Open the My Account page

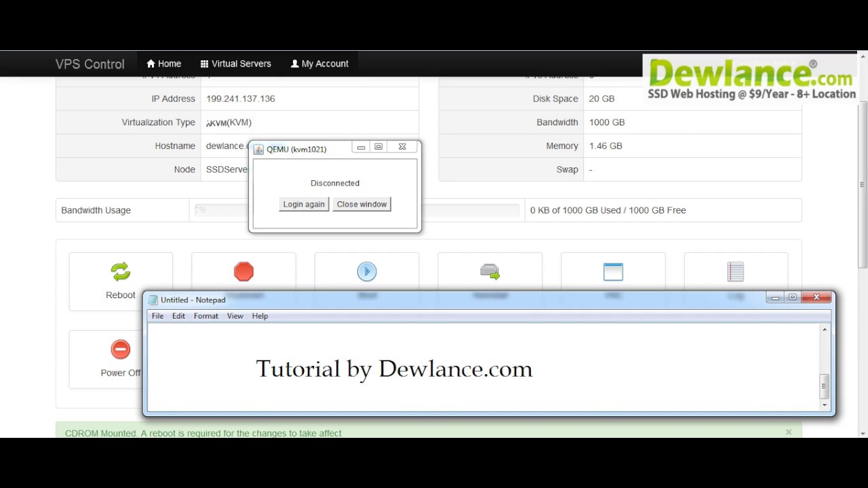point(319,64)
